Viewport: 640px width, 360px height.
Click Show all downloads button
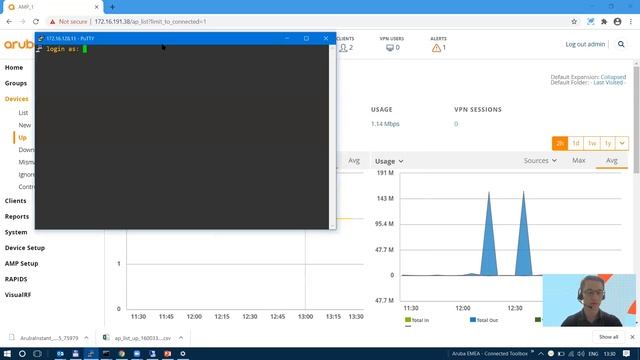609,337
